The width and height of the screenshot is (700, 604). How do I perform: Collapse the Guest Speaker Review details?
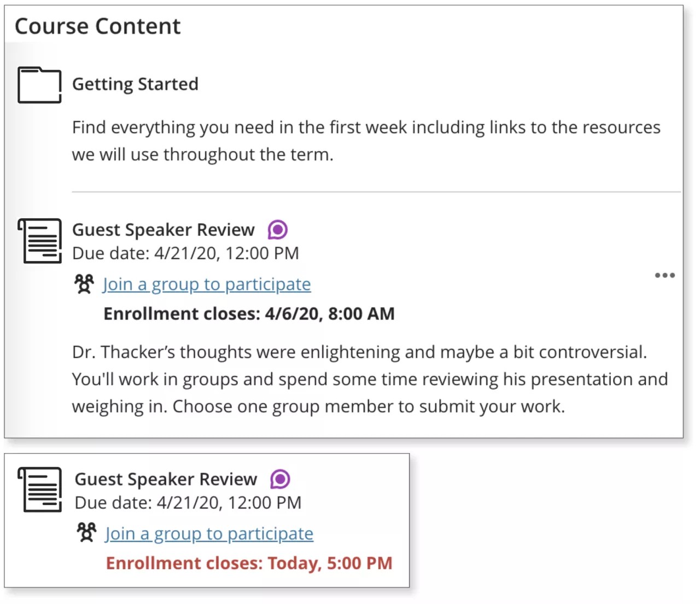[164, 230]
